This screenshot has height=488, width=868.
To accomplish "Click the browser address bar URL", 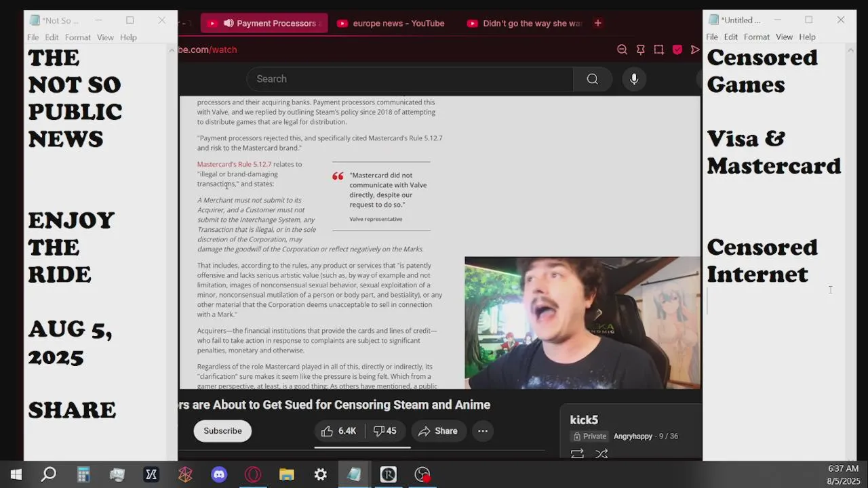I will [208, 49].
